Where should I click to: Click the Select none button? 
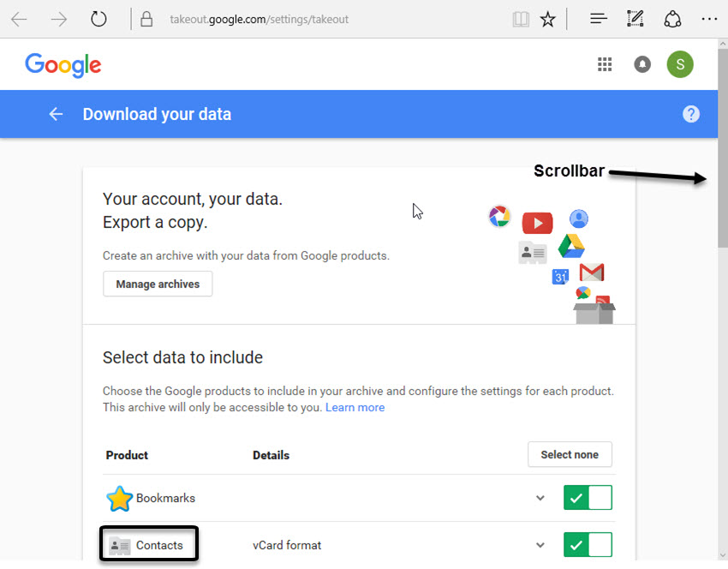click(570, 454)
